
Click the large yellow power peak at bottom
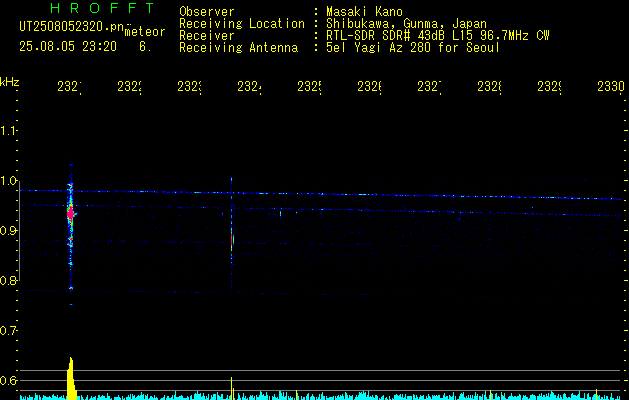pyautogui.click(x=71, y=378)
